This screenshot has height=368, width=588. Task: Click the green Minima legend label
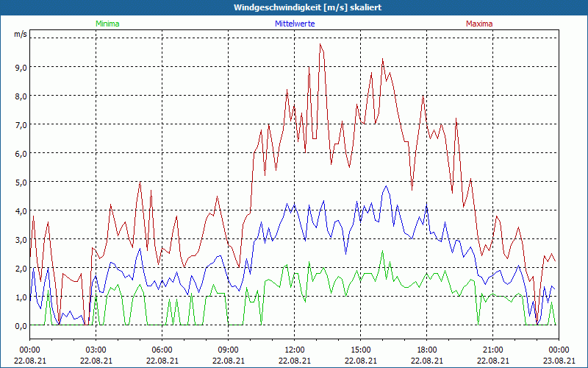click(107, 24)
